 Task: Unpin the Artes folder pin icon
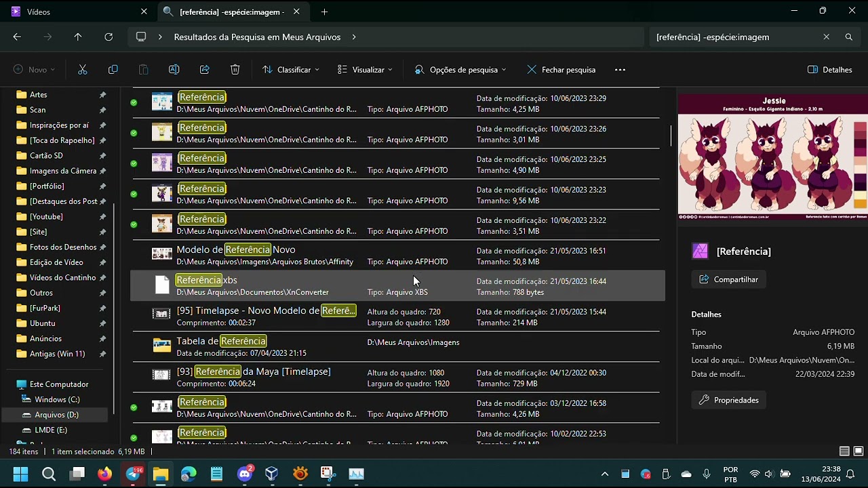[x=102, y=95]
